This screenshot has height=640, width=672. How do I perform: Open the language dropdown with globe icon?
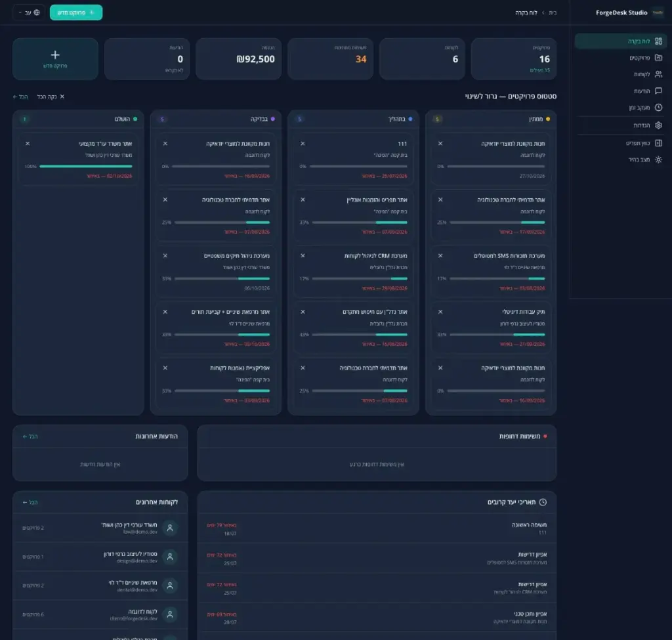(x=29, y=12)
